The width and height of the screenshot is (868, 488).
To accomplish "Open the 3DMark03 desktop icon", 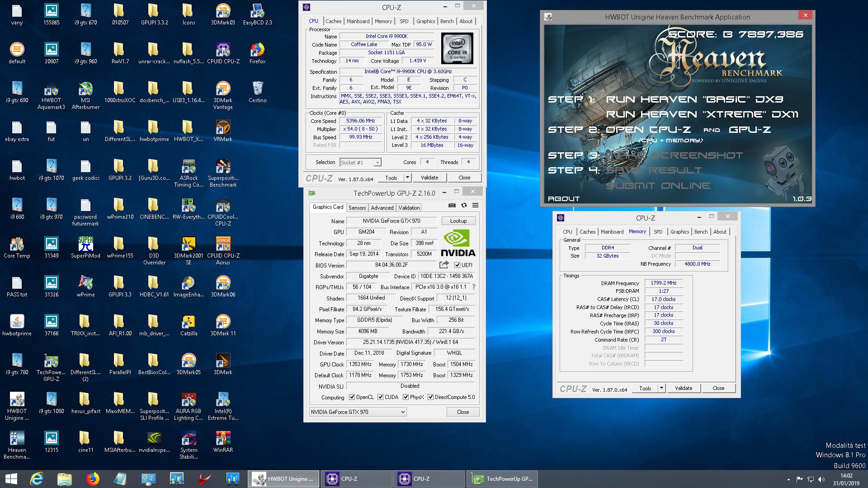I will [223, 14].
